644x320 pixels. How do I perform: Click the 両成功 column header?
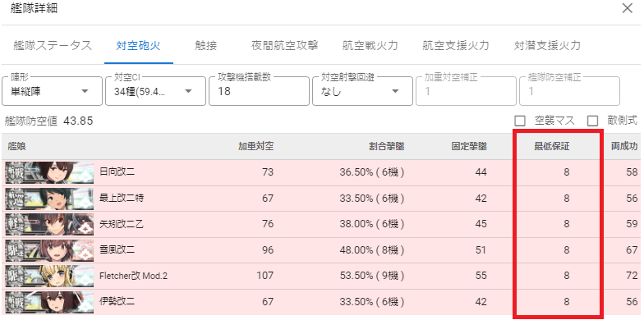(x=624, y=146)
